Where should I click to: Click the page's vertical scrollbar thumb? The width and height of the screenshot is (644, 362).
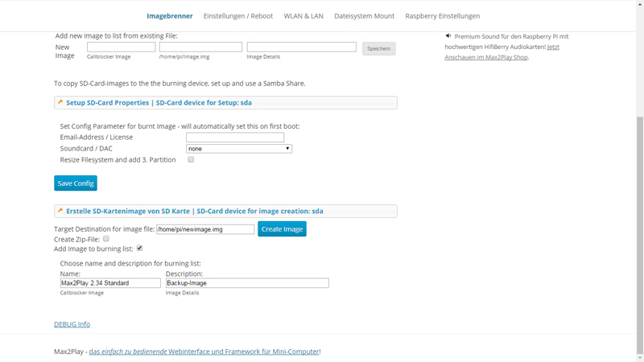point(640,234)
